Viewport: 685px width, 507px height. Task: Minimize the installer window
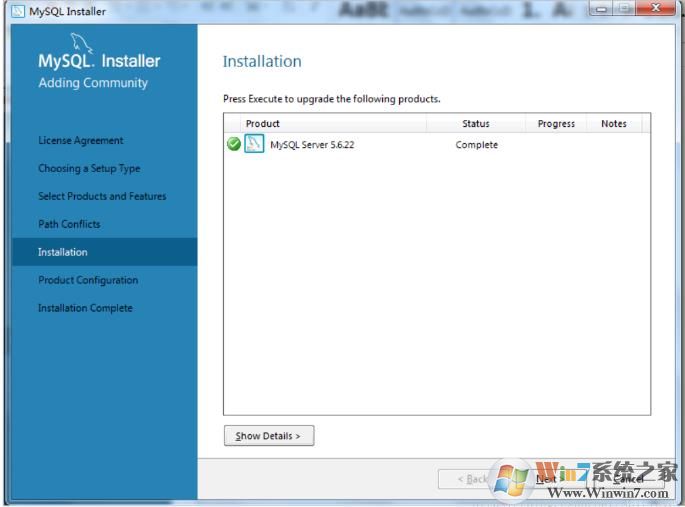pyautogui.click(x=599, y=10)
